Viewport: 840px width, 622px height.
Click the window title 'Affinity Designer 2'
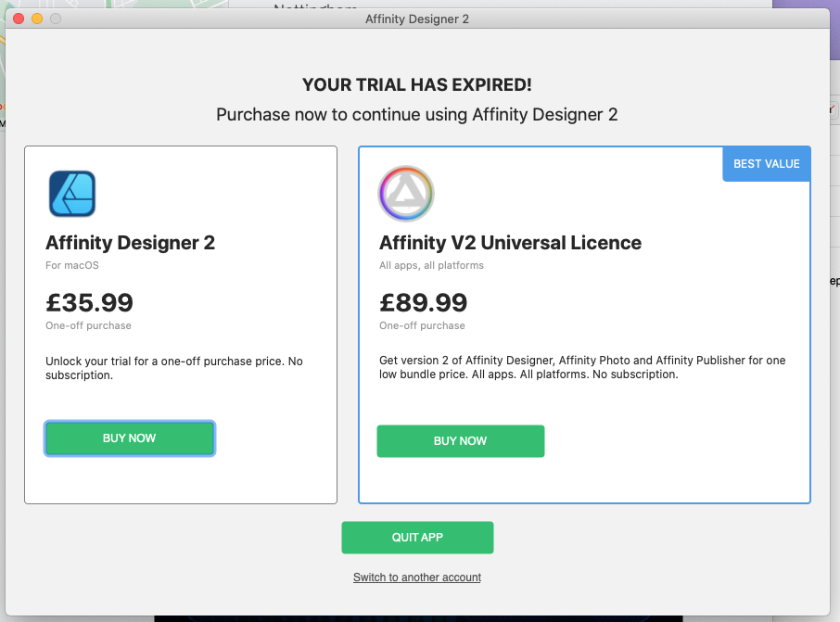[417, 19]
